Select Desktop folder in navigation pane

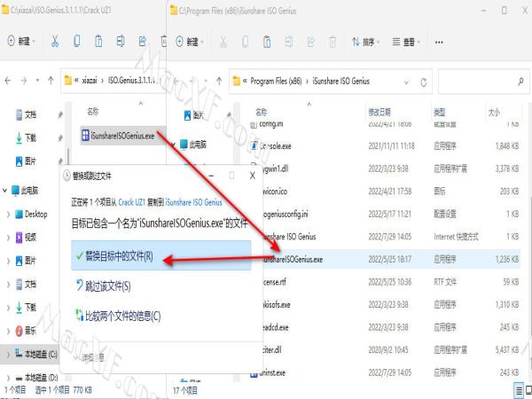[x=31, y=215]
